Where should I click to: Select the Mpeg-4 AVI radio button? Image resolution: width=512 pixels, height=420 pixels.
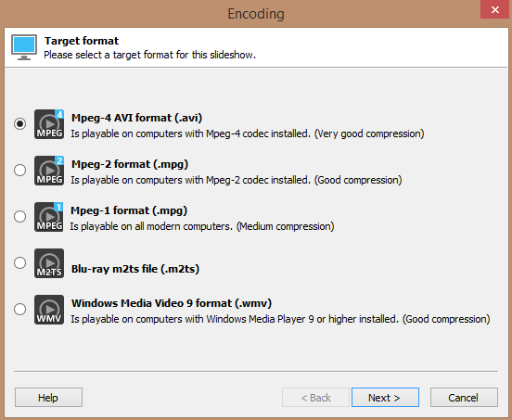pyautogui.click(x=19, y=123)
